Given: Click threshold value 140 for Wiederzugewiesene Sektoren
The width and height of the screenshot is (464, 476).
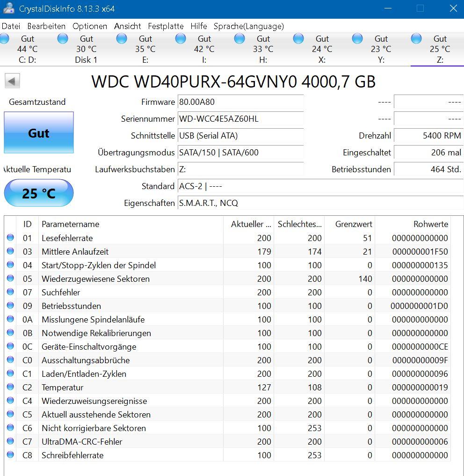Looking at the screenshot, I should (x=365, y=278).
